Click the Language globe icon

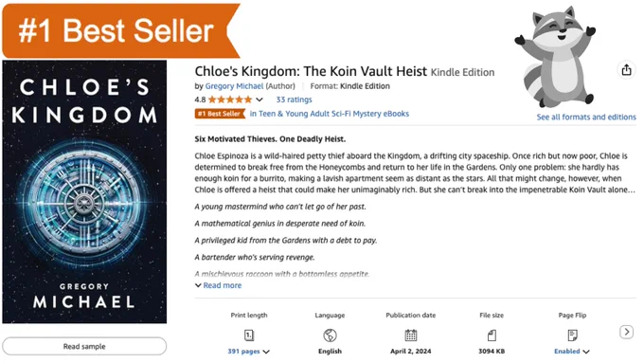[330, 336]
